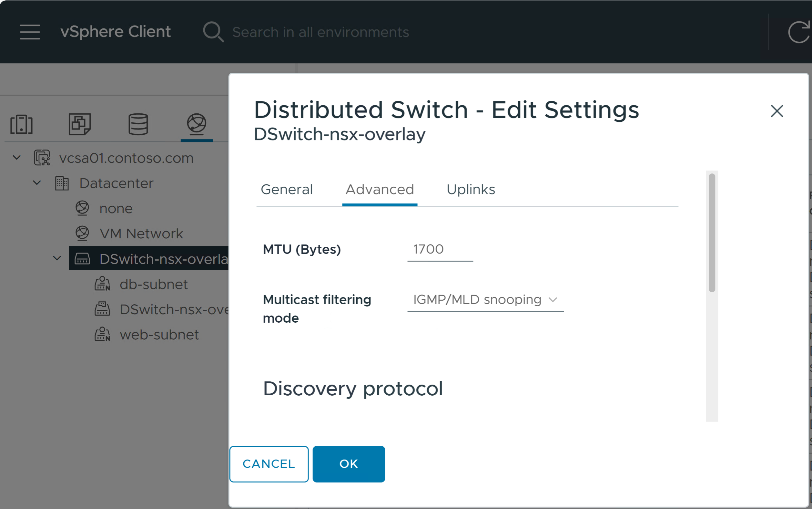This screenshot has width=812, height=509.
Task: Click the dialog's vertical scrollbar thumb
Action: pos(712,232)
